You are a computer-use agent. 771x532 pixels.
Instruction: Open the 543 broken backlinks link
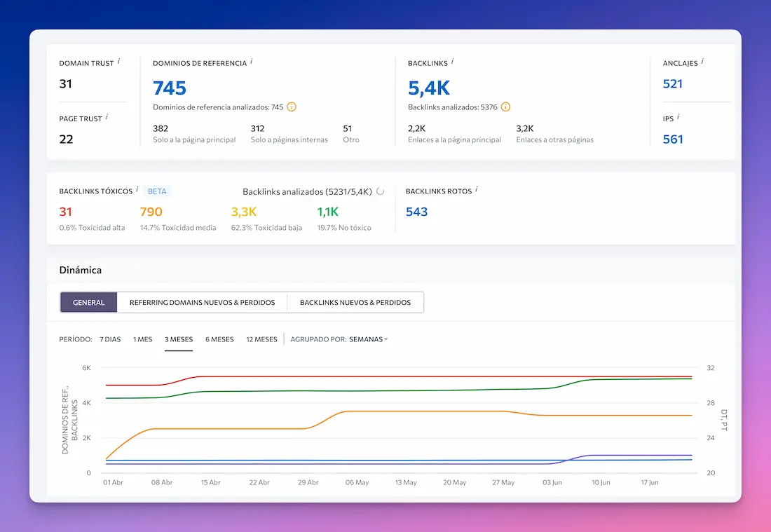[416, 212]
